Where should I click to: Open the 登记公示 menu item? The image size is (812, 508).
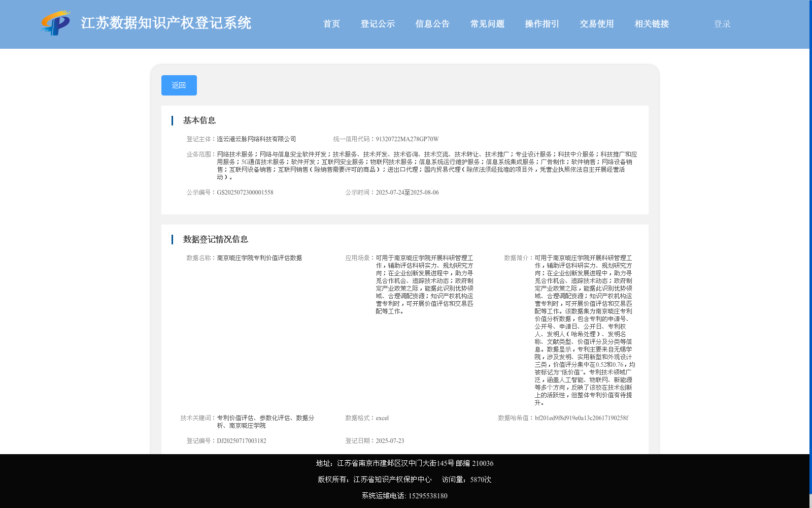click(x=378, y=24)
